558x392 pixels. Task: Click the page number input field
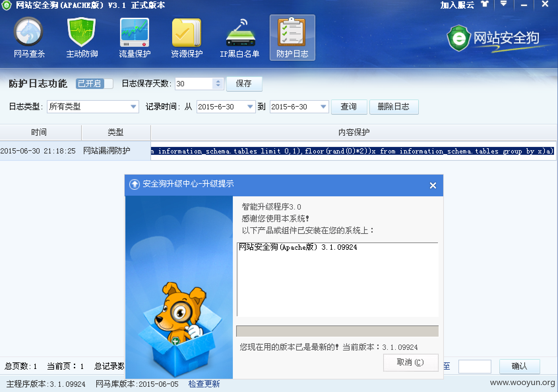pos(475,366)
